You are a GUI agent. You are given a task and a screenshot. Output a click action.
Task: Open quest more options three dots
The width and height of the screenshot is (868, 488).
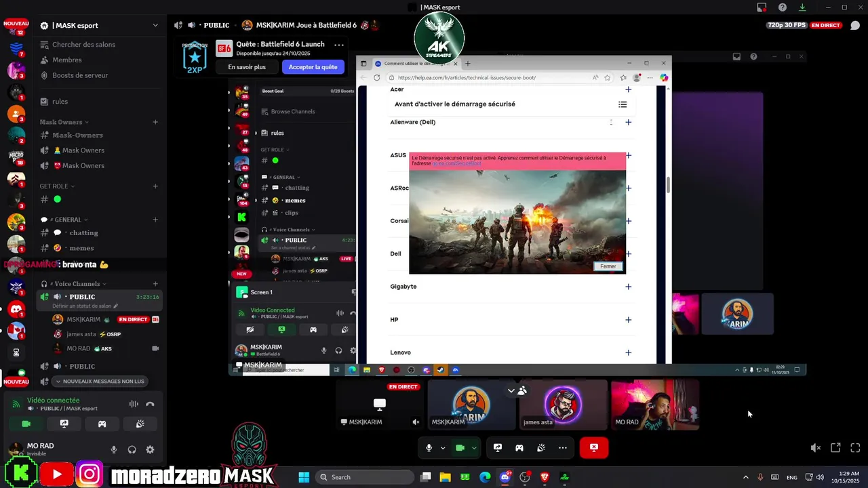tap(339, 45)
